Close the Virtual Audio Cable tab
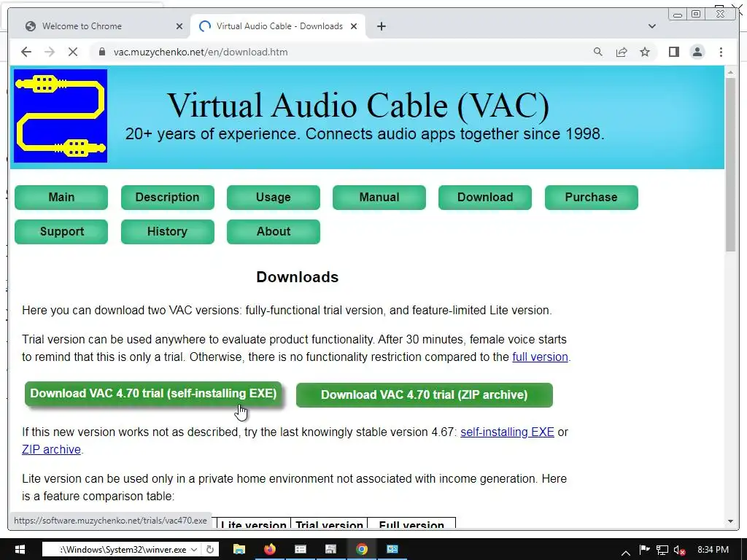This screenshot has height=560, width=747. point(354,26)
